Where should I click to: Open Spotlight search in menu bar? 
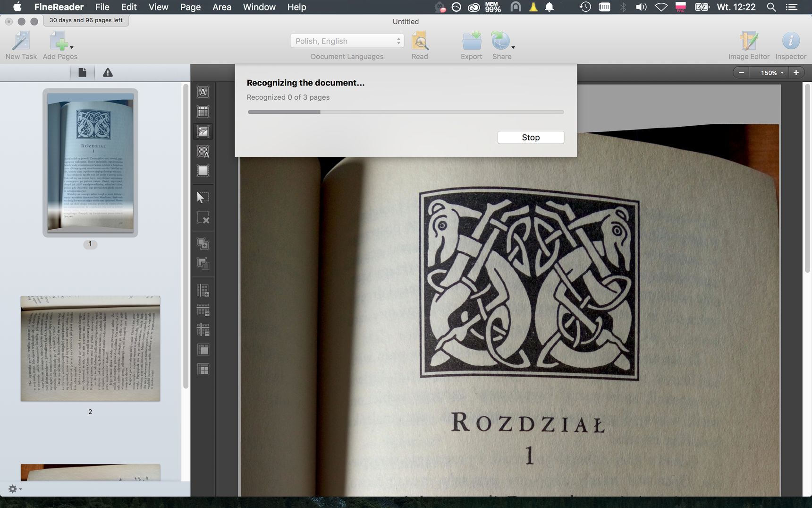click(x=771, y=7)
